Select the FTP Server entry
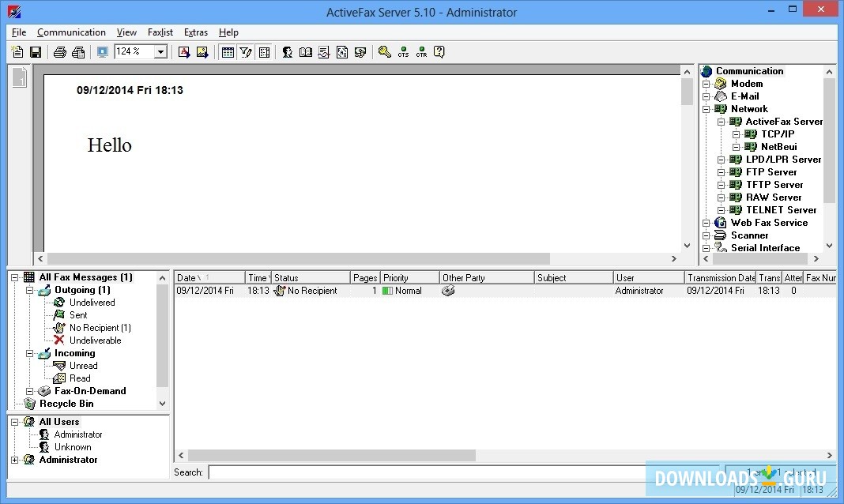844x504 pixels. click(771, 172)
